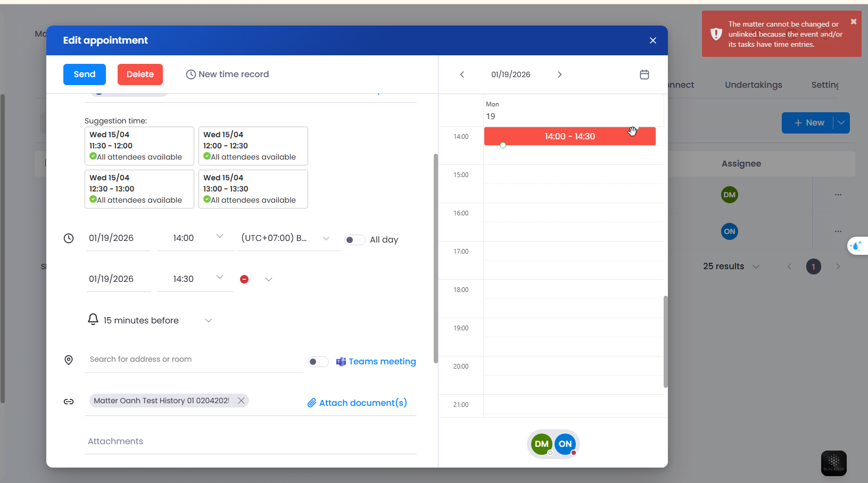The height and width of the screenshot is (483, 868).
Task: Click the reminder bell icon
Action: click(93, 319)
